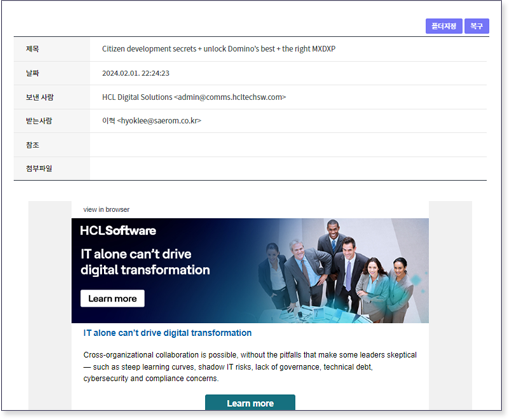Screen dimensions: 509x419
Task: Select date value 2024.02.01. 22:24:23
Action: point(136,73)
